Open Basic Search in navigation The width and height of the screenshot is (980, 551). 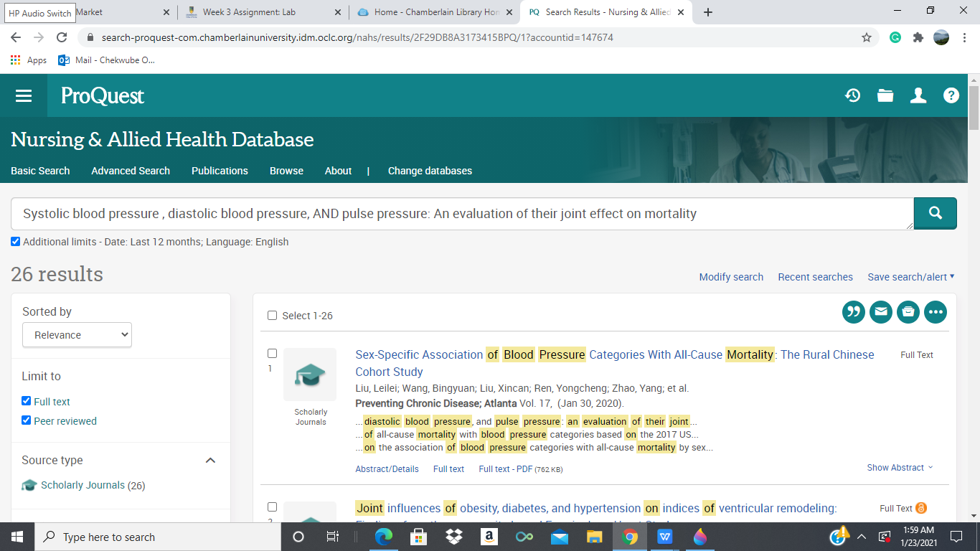pos(40,171)
